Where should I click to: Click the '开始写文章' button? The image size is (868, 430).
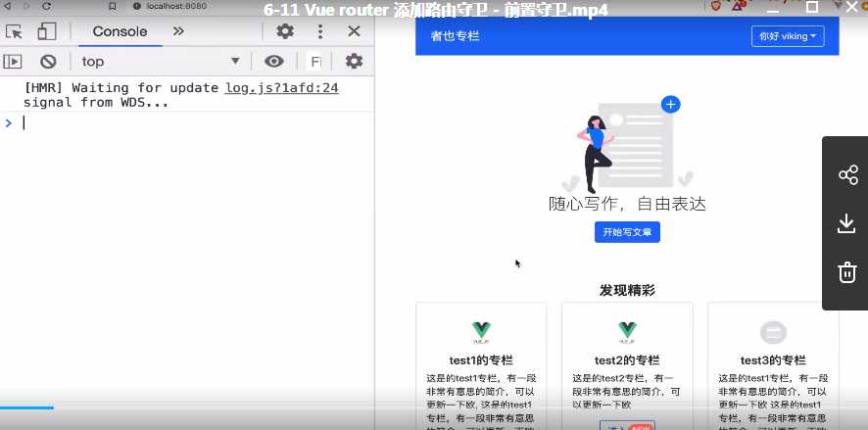627,232
